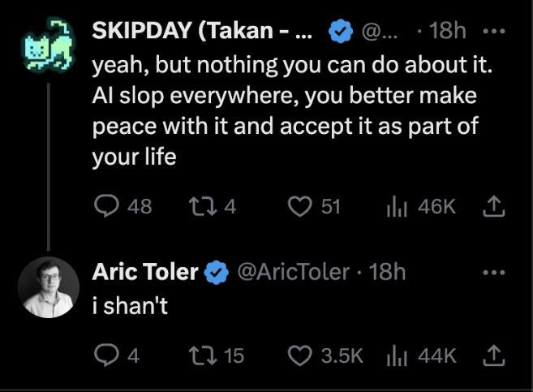Visit the Aric Toler display name link

click(144, 272)
